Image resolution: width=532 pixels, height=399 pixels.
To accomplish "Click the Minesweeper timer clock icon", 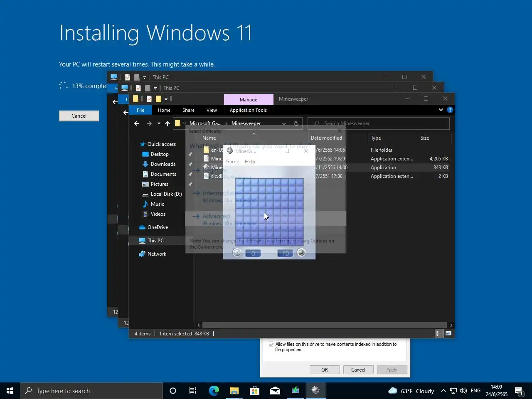I will 237,253.
